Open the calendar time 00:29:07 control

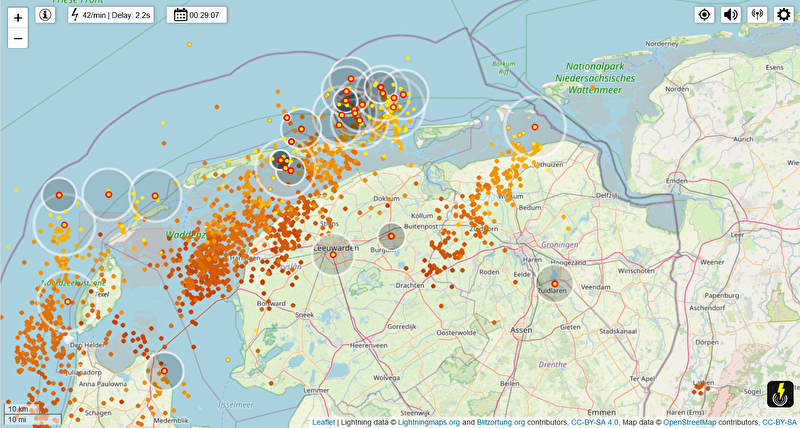[x=197, y=15]
